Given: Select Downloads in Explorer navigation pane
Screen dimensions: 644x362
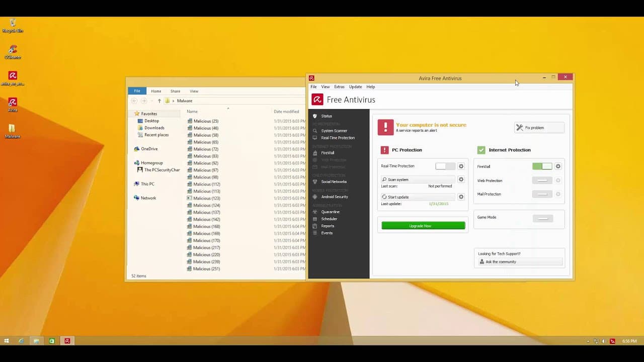Looking at the screenshot, I should [154, 128].
